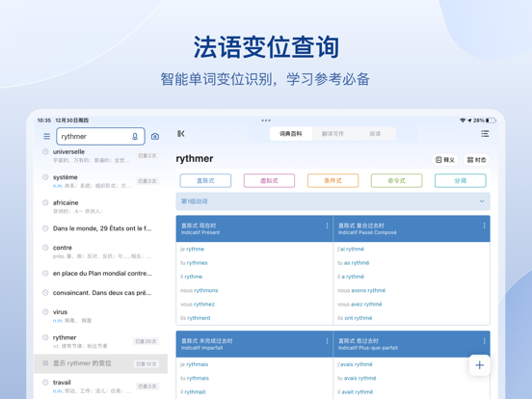Open the hamburger menu beside search field

(47, 137)
